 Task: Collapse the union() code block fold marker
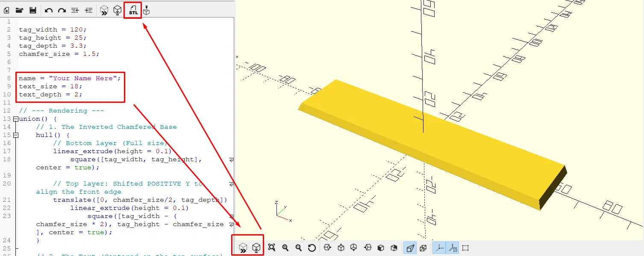[16, 119]
